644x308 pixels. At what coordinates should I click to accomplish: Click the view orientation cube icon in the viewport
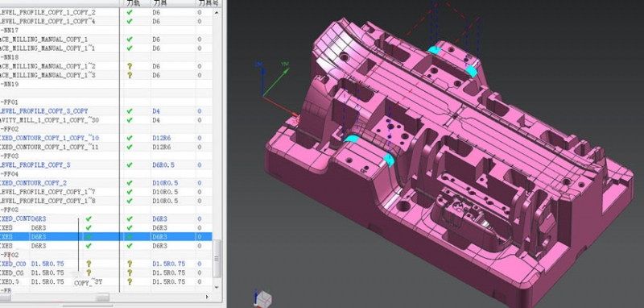pyautogui.click(x=263, y=298)
